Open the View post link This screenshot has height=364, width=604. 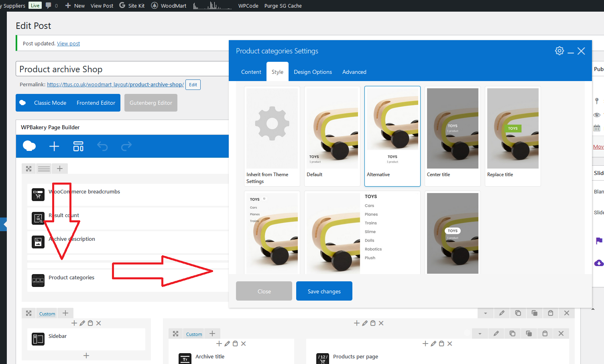coord(68,43)
